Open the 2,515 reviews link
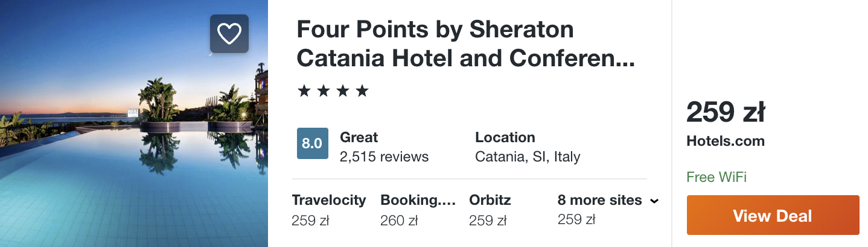The height and width of the screenshot is (247, 868). 384,157
